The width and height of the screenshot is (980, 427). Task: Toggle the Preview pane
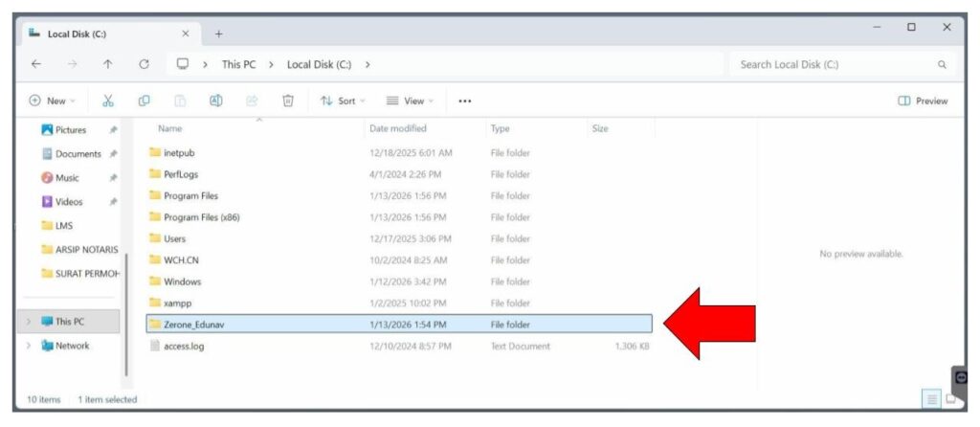924,101
